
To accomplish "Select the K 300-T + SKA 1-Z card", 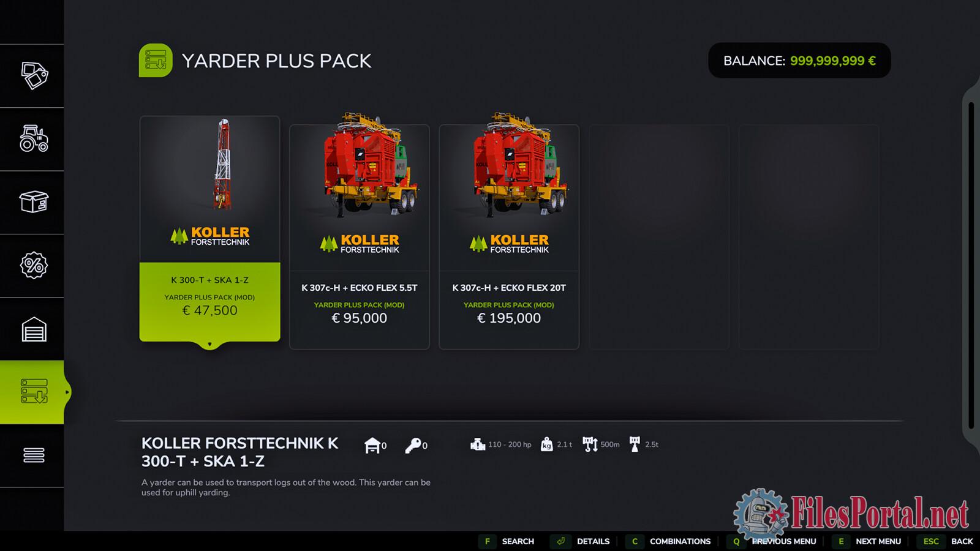I will coord(210,228).
